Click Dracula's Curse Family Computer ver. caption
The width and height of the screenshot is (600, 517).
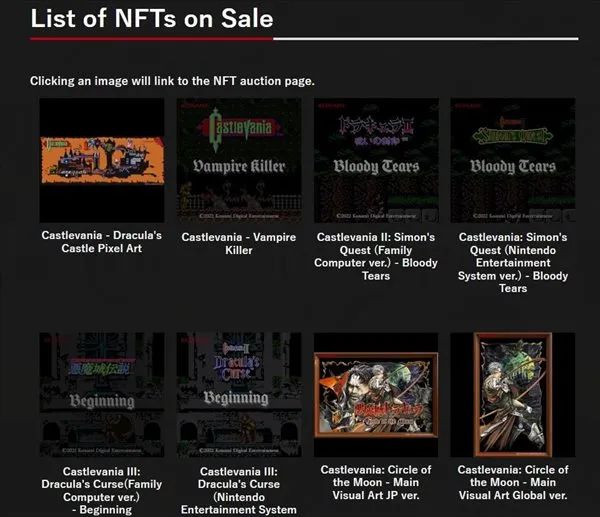coord(102,491)
